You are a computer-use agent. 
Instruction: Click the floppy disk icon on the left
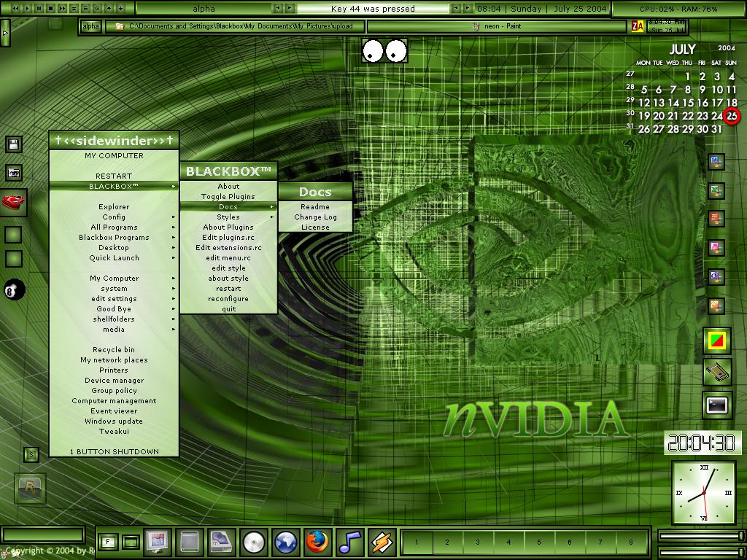click(x=13, y=144)
